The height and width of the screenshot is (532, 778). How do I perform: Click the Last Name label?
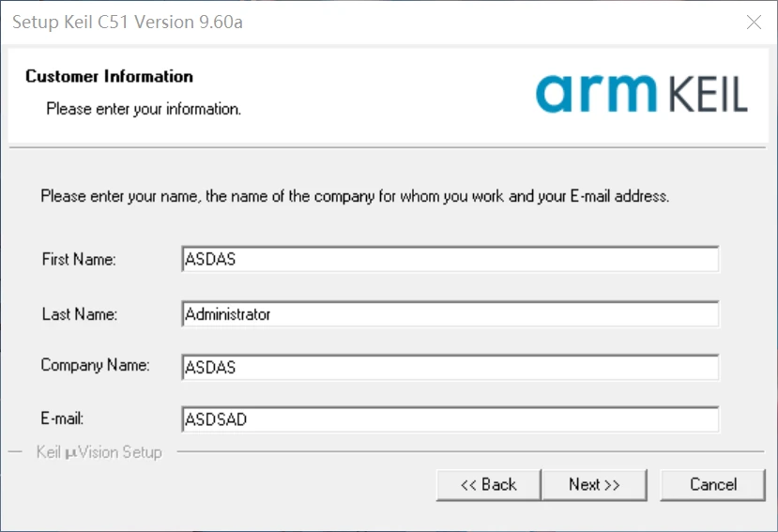[80, 314]
